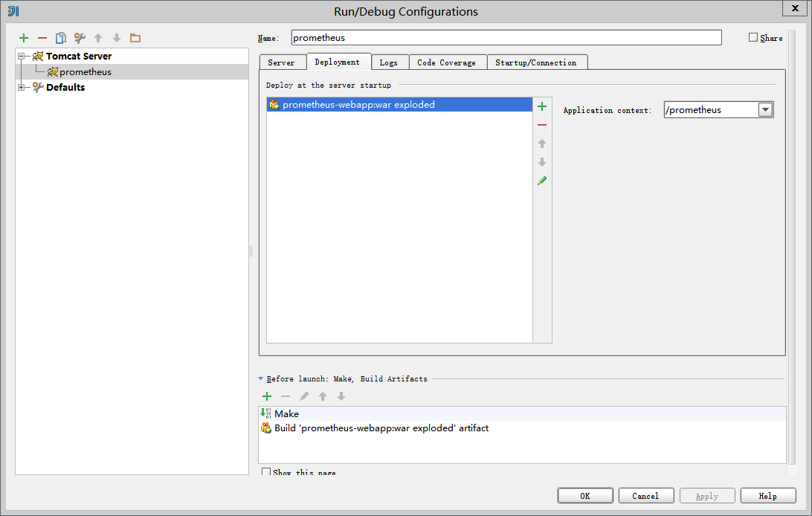Switch to Startup/Connection tab

point(536,62)
